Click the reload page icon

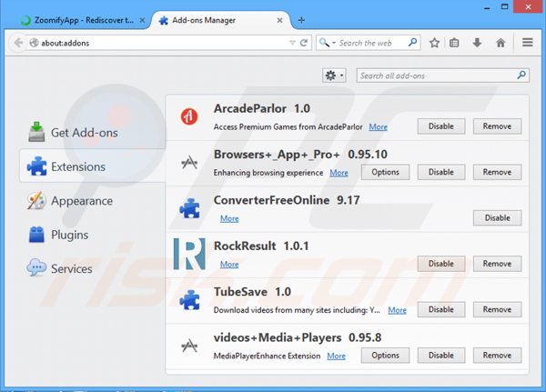pos(305,43)
